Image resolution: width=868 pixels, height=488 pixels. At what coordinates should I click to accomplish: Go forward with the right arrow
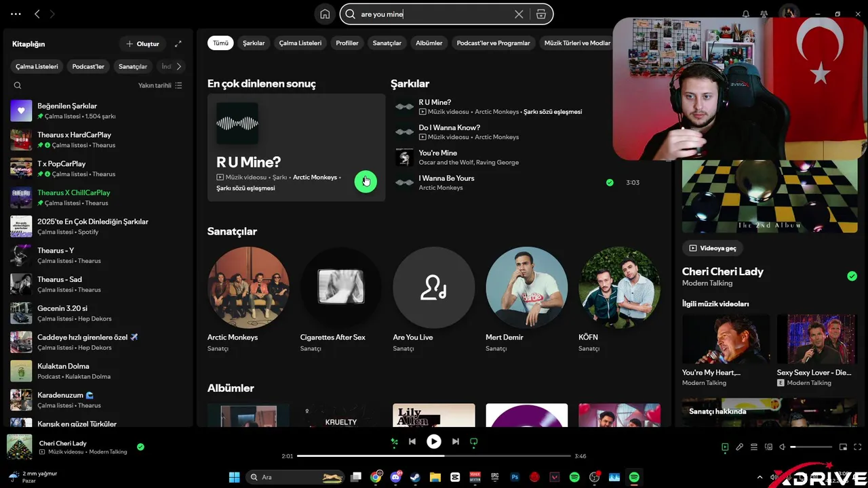tap(52, 14)
